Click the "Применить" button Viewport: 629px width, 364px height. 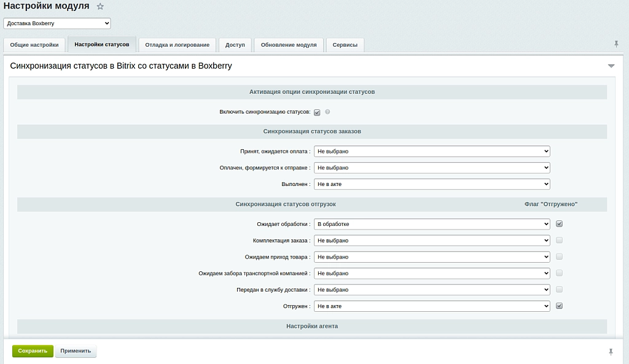coord(76,350)
